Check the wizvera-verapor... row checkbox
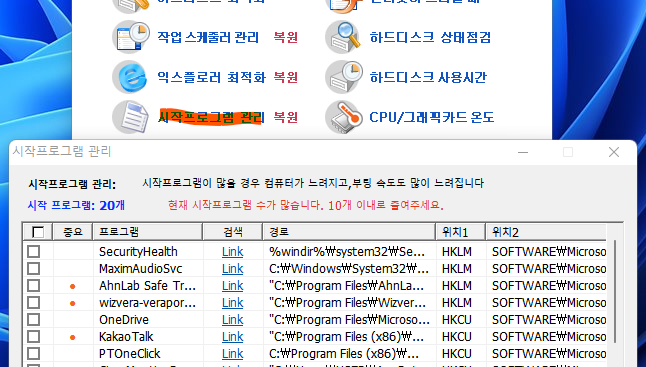 click(34, 303)
